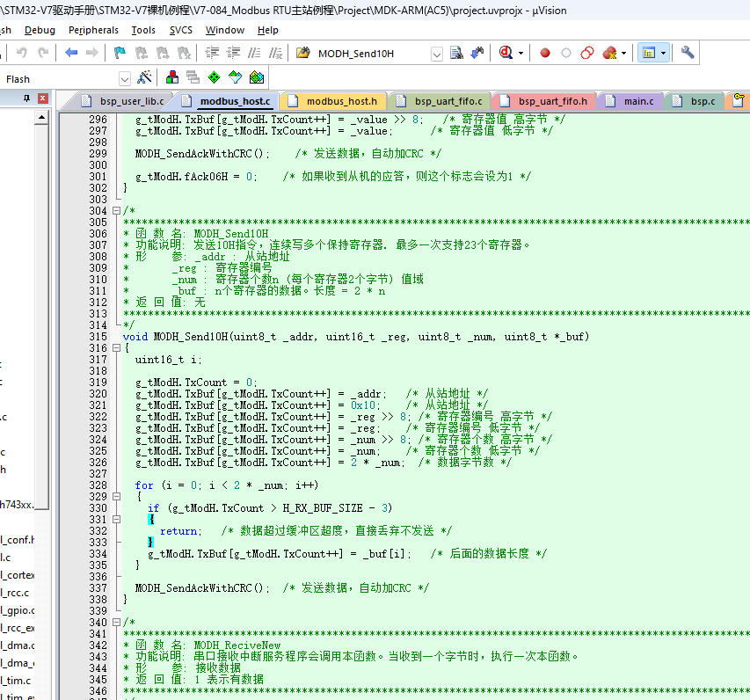Enable or disable the breakpoint circle icon
The width and height of the screenshot is (750, 700).
pyautogui.click(x=566, y=53)
